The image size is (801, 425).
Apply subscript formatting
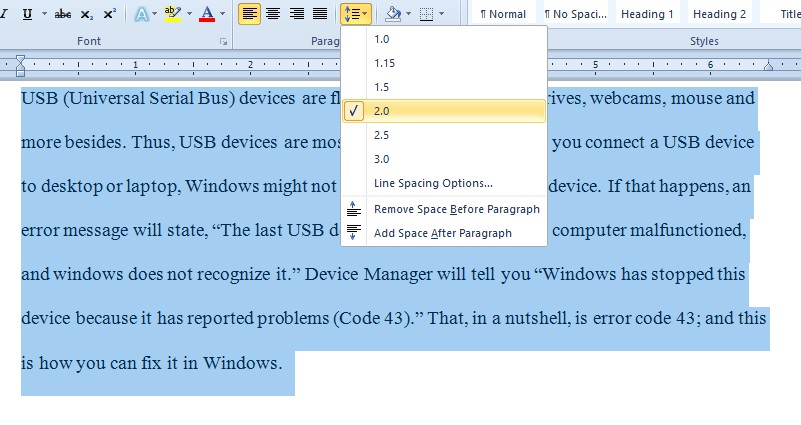pyautogui.click(x=87, y=14)
